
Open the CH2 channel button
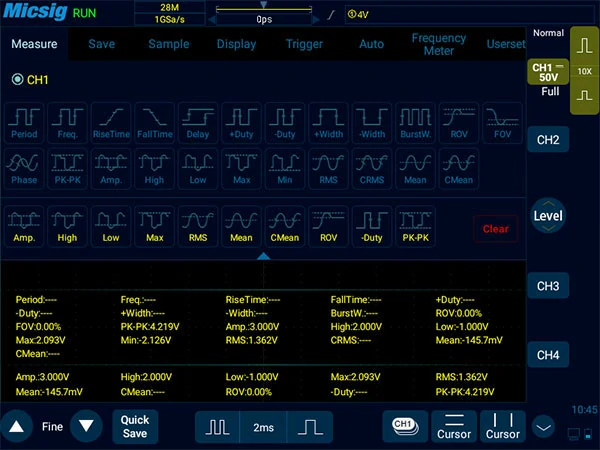click(548, 140)
